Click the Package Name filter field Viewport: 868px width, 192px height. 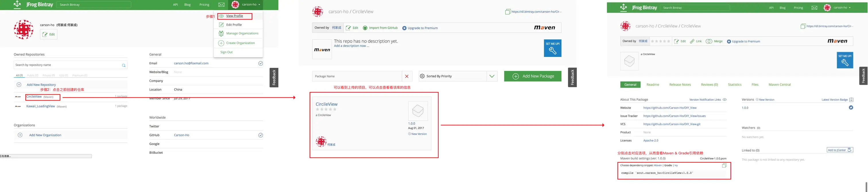click(x=357, y=76)
